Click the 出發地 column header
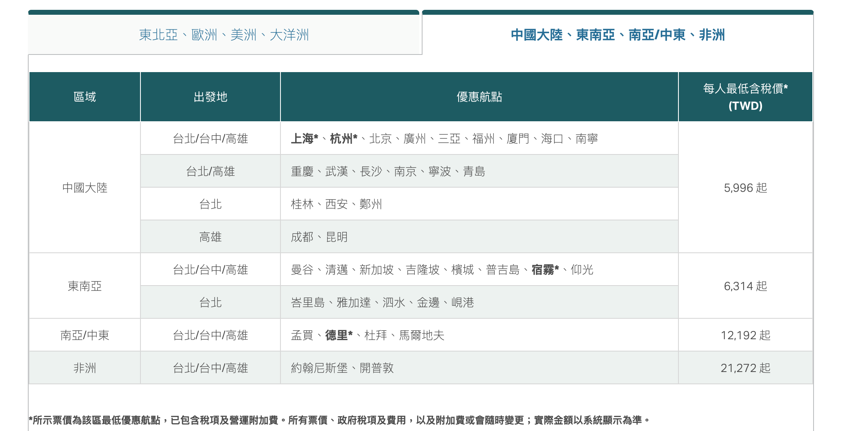 pyautogui.click(x=210, y=97)
